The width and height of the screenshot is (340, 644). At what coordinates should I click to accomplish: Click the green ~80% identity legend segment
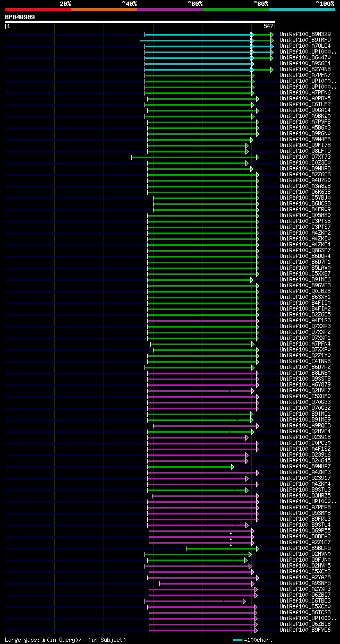pyautogui.click(x=236, y=9)
